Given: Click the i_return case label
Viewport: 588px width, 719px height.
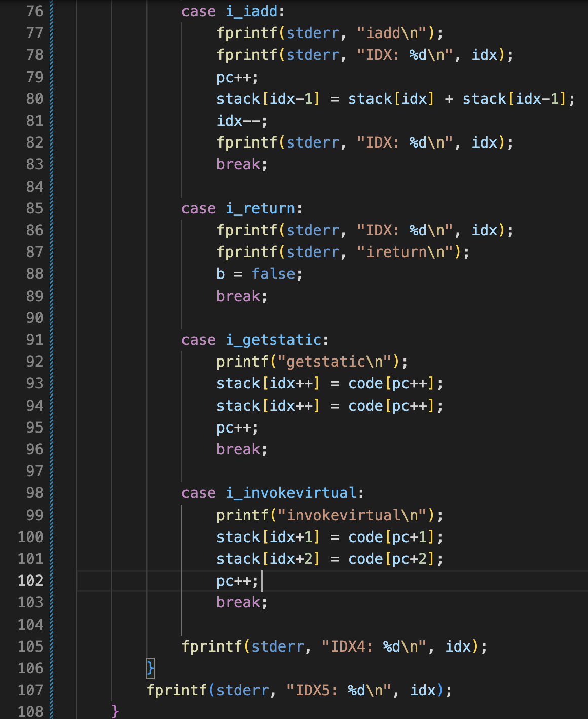Looking at the screenshot, I should pos(261,208).
